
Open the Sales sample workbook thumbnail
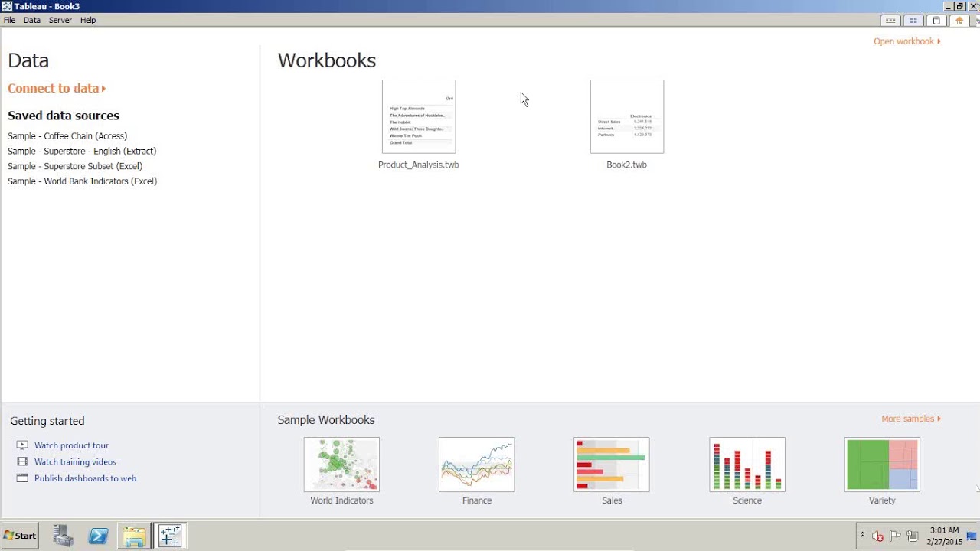pyautogui.click(x=612, y=465)
